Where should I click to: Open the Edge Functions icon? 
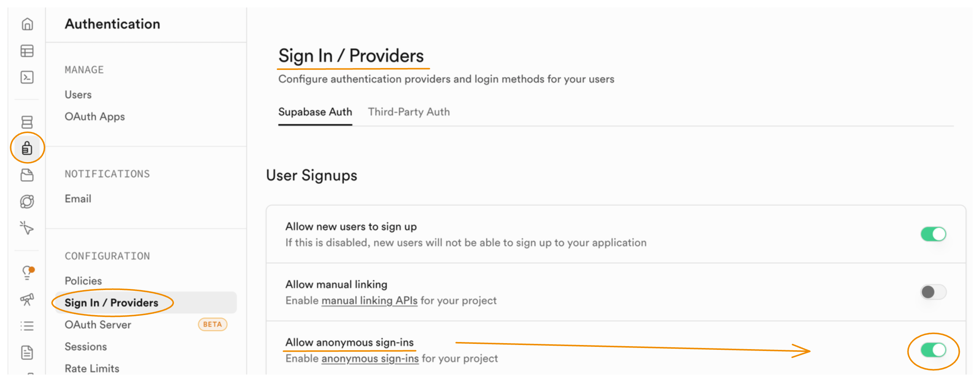[27, 201]
